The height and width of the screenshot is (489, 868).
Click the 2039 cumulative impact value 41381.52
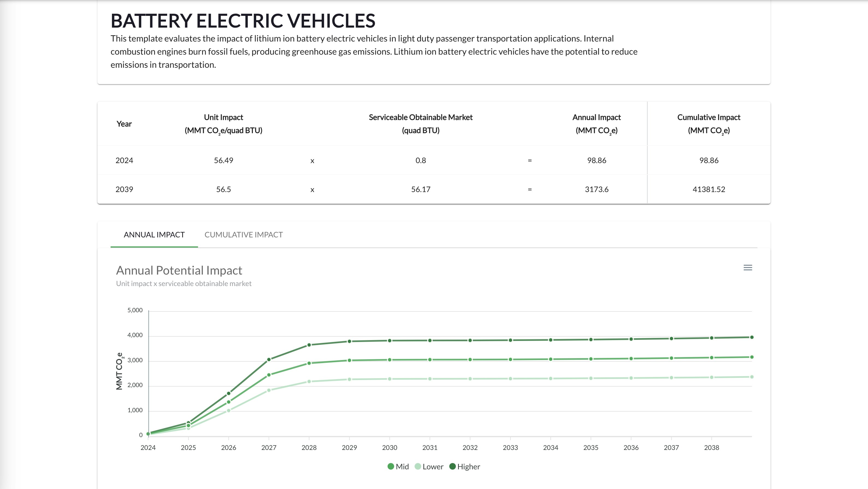708,189
